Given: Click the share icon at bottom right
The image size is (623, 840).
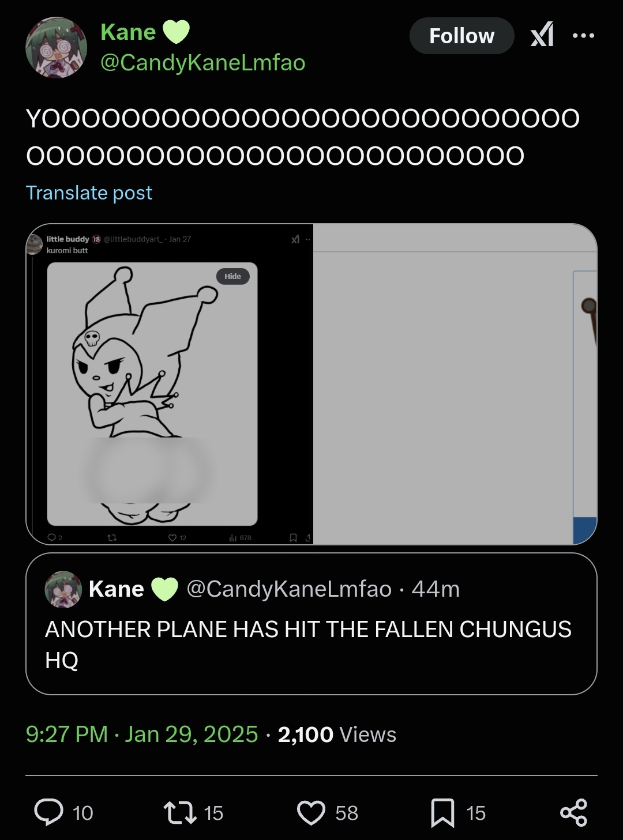Looking at the screenshot, I should [573, 812].
